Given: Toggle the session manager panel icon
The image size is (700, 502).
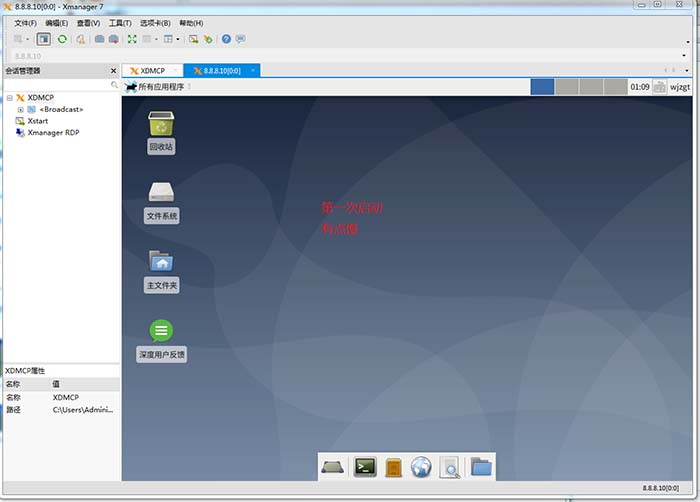Looking at the screenshot, I should click(43, 39).
